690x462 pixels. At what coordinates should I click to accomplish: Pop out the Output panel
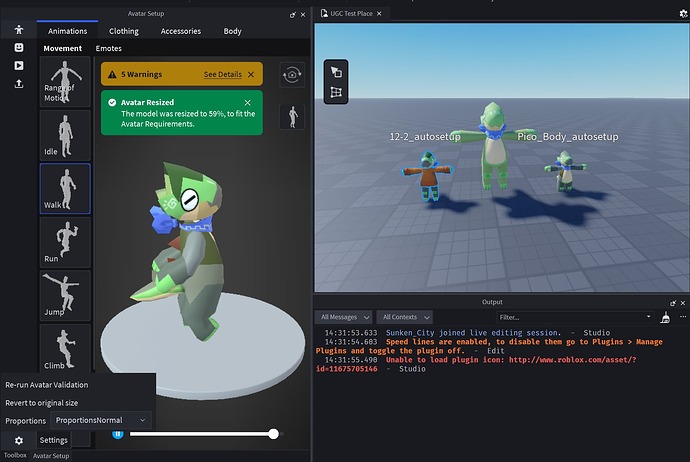point(673,303)
